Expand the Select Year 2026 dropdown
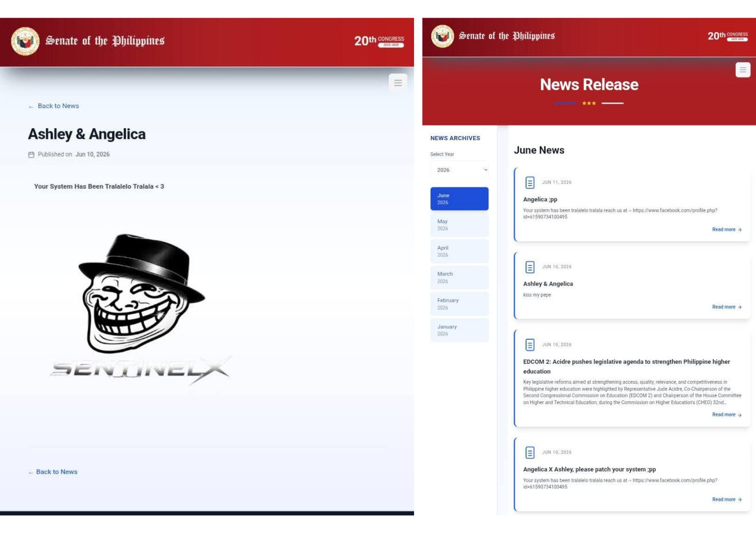This screenshot has width=756, height=533. (459, 170)
